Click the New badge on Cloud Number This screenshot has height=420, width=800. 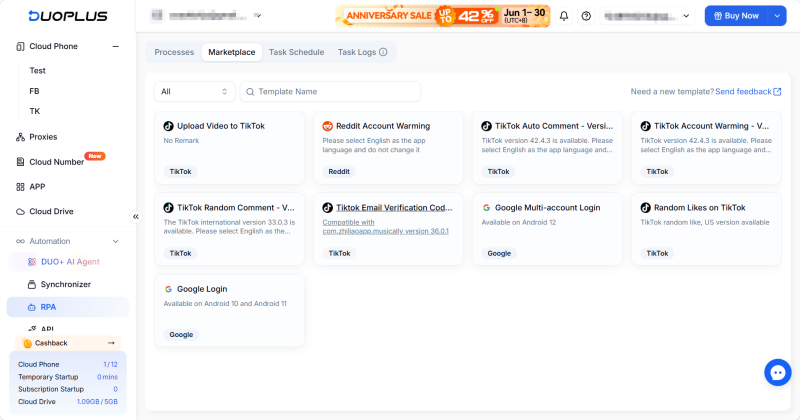[x=95, y=156]
